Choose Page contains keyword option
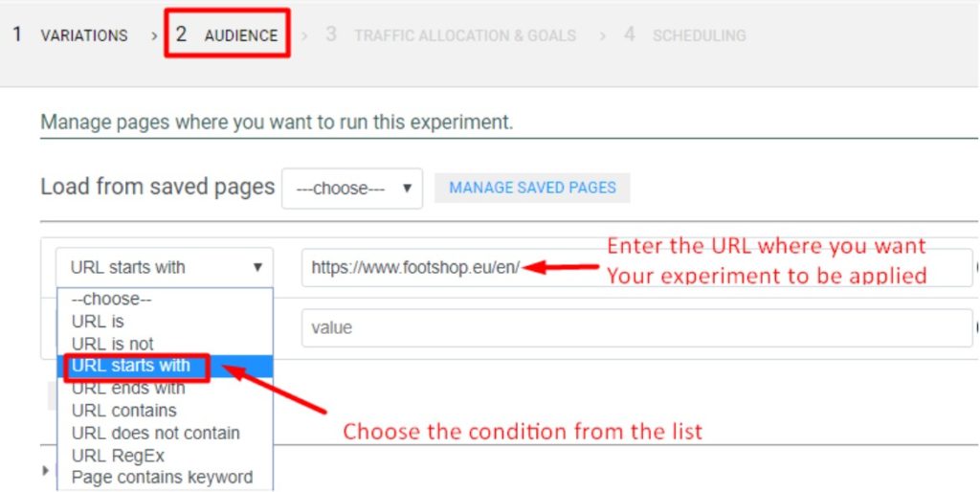The image size is (980, 492). click(162, 477)
